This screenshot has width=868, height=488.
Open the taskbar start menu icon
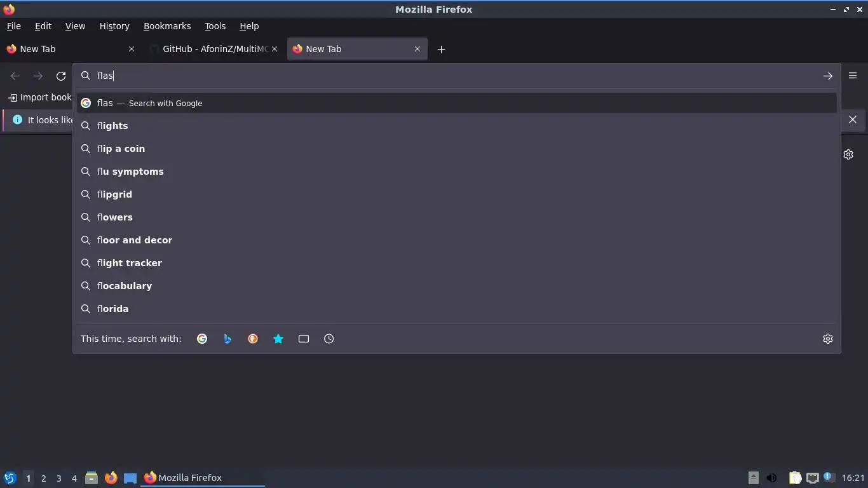(x=10, y=478)
